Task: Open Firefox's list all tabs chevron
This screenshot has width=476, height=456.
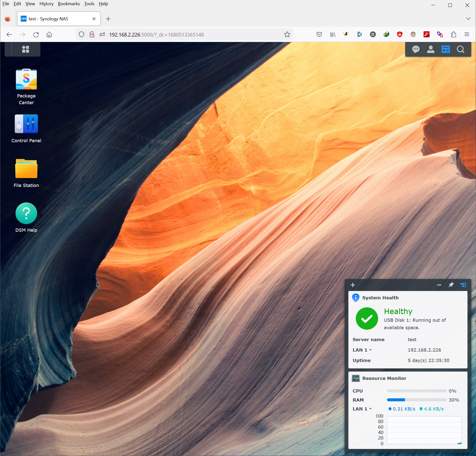Action: click(468, 19)
